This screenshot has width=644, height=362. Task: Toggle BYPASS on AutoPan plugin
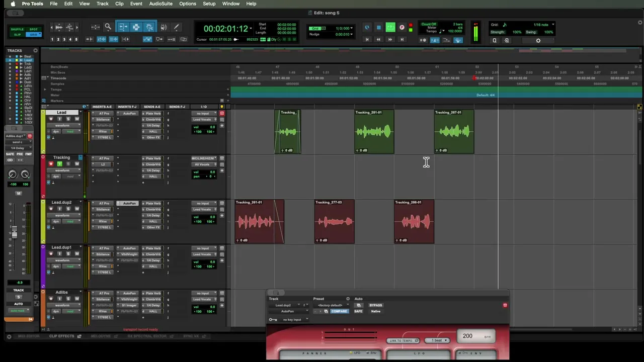point(376,305)
